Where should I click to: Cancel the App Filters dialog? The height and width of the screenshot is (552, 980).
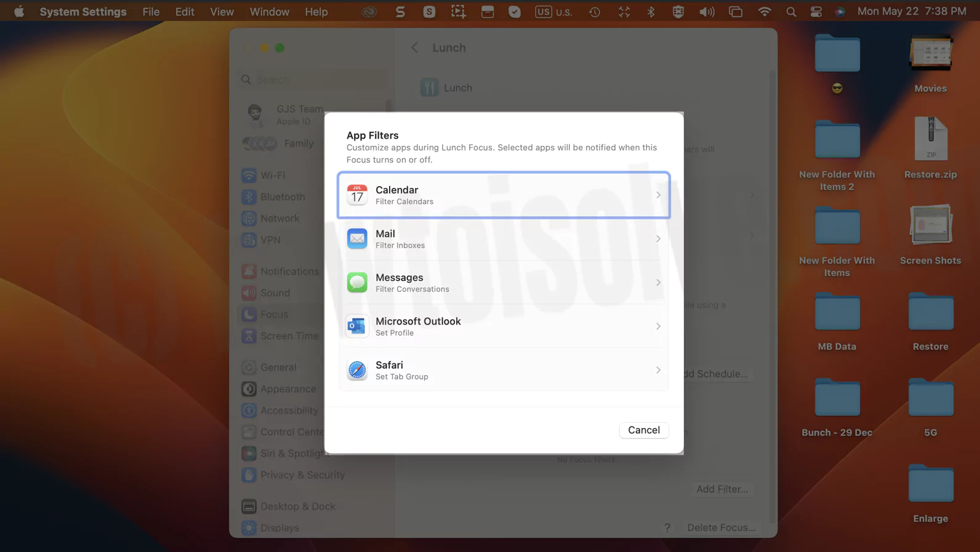click(x=644, y=430)
